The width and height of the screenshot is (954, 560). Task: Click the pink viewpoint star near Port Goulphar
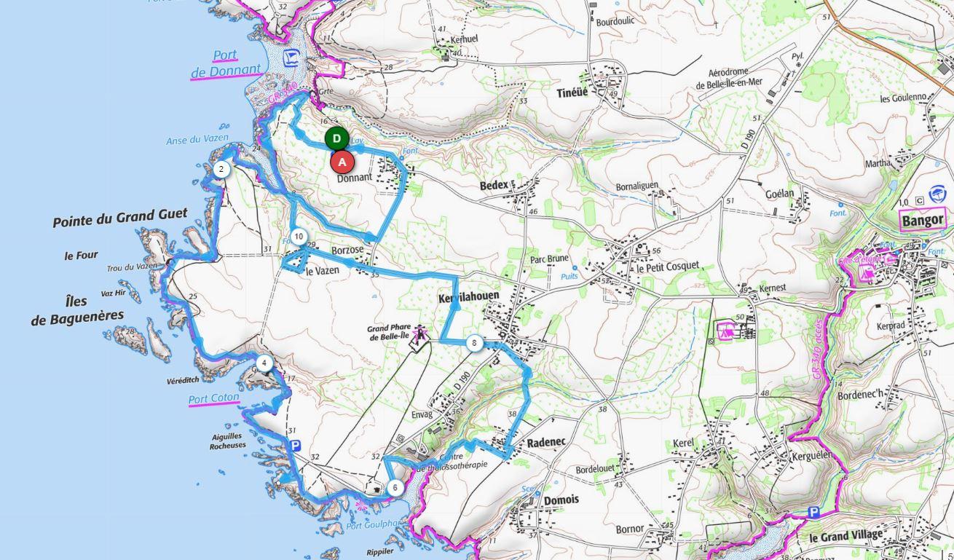(361, 505)
